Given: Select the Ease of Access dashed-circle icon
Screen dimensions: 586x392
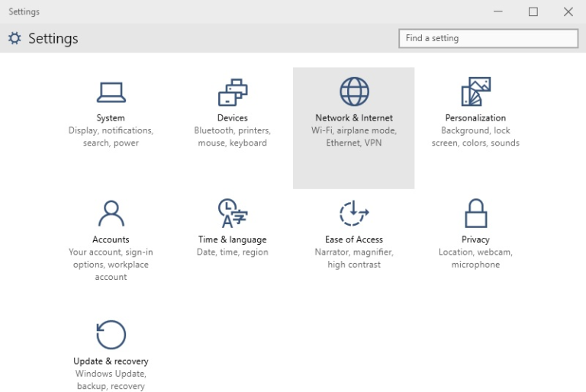Looking at the screenshot, I should click(x=354, y=213).
